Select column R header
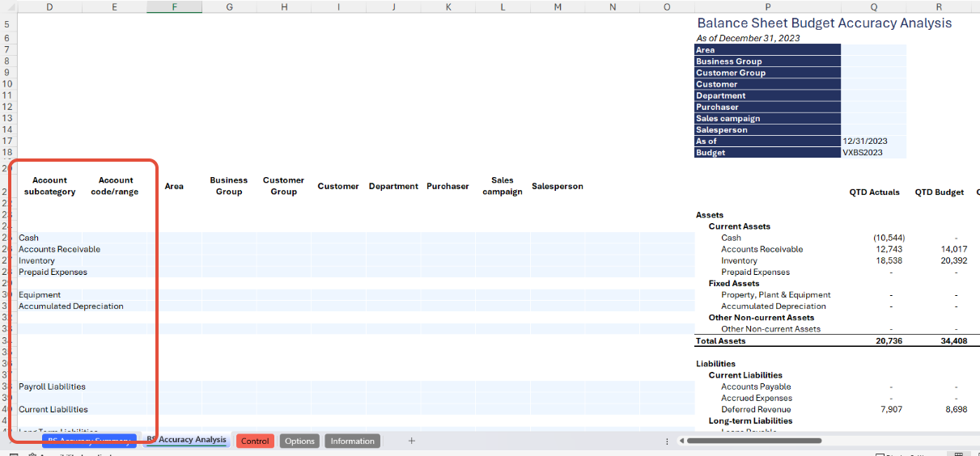Screen dimensions: 980x456 939,7
